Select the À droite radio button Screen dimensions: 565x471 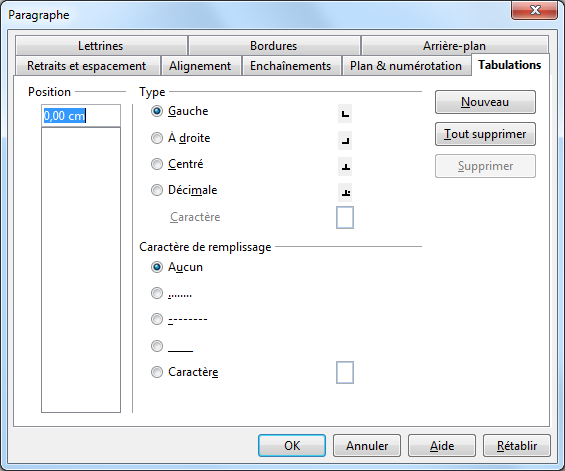157,138
